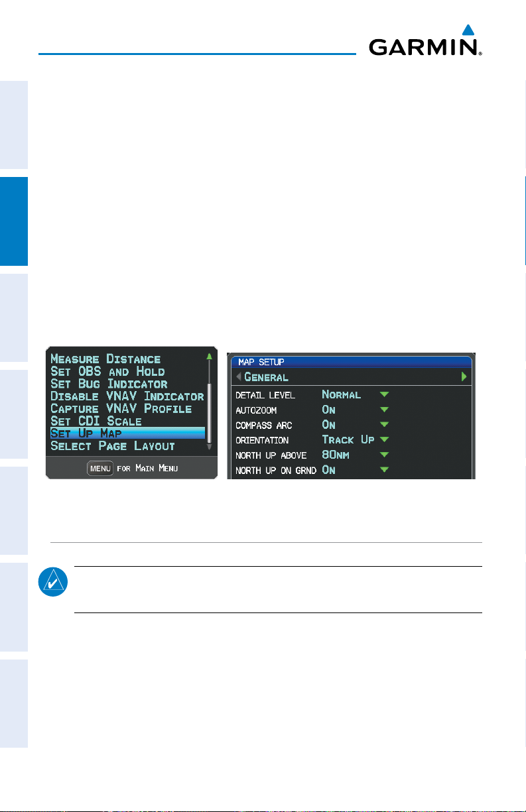Click the left arrow beside General
The image size is (526, 812).
pyautogui.click(x=239, y=377)
